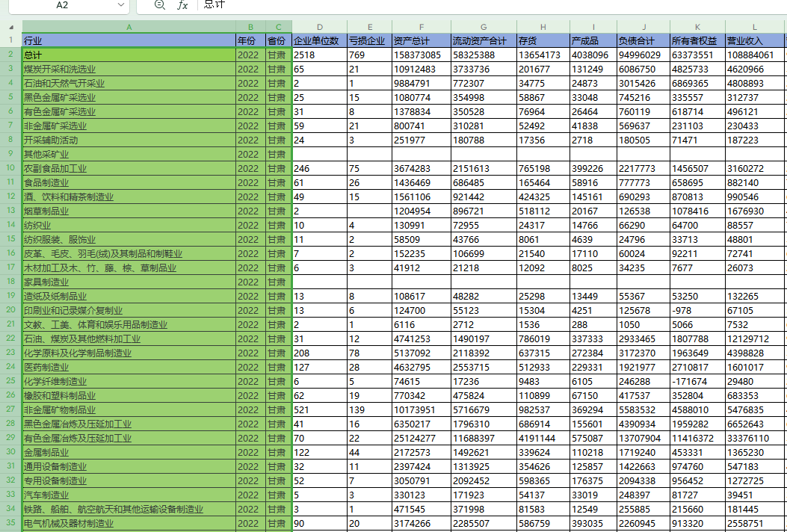Click the 存货 header cell
Screen dimensions: 787x532
(543, 40)
